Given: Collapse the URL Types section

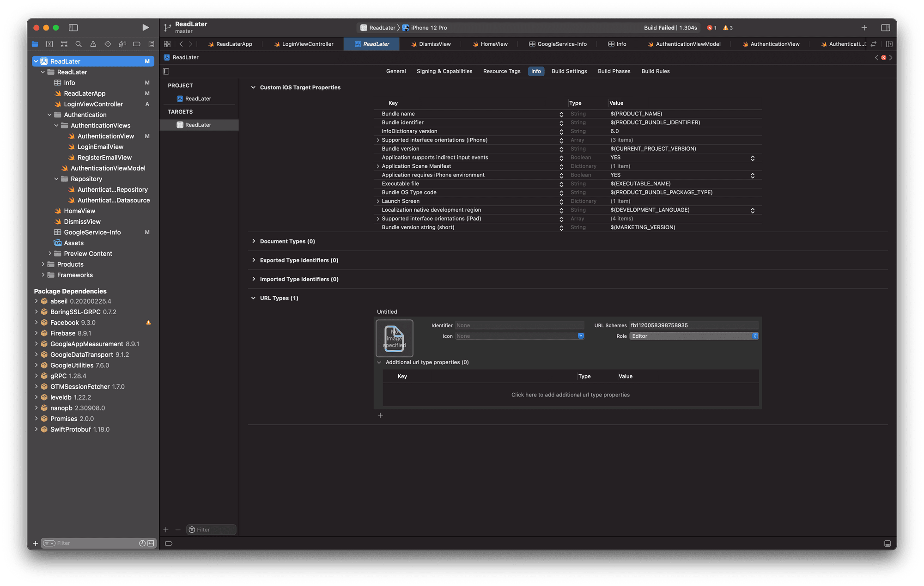Looking at the screenshot, I should [253, 298].
